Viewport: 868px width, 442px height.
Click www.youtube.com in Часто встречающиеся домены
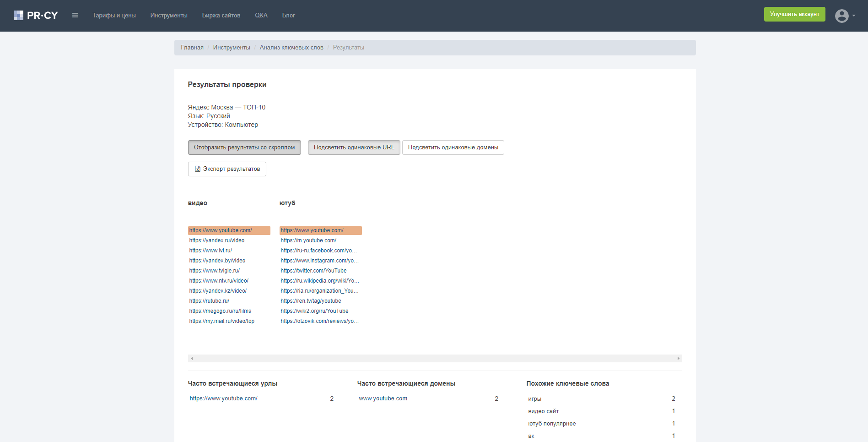383,398
